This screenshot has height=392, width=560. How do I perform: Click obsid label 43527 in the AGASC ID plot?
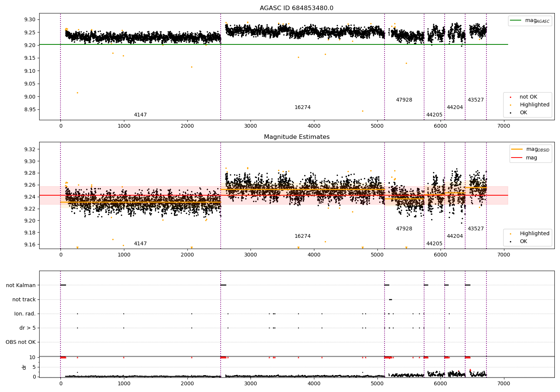(476, 100)
